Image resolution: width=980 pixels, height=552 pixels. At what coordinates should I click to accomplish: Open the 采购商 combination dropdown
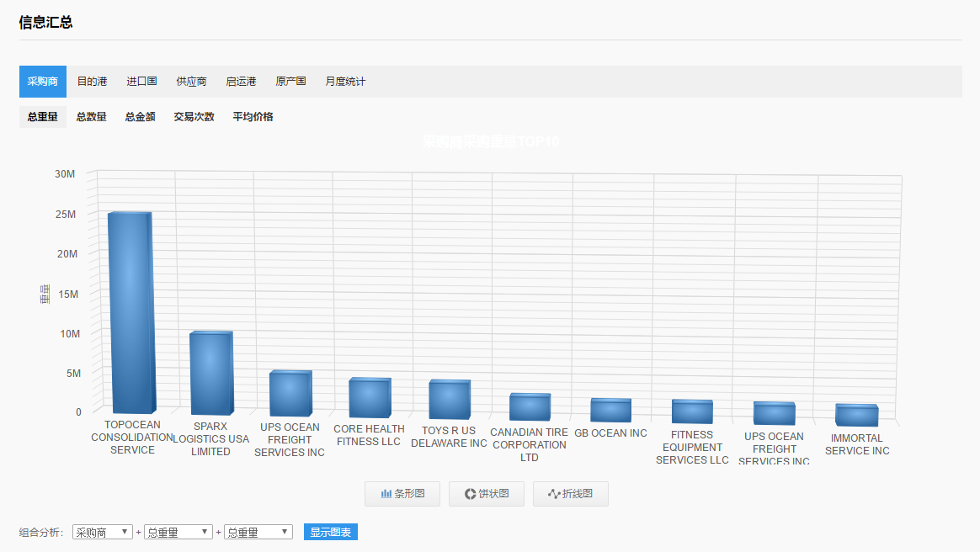click(103, 532)
